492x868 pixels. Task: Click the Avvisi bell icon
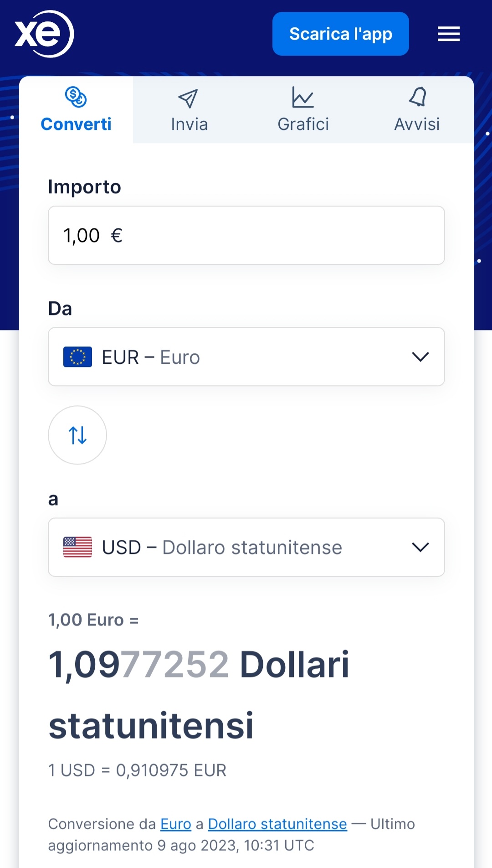[417, 97]
